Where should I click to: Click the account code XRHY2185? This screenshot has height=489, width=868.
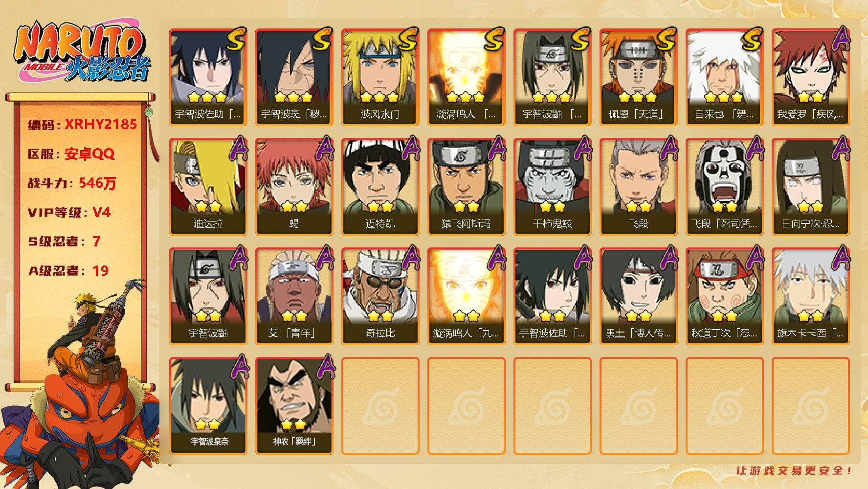101,124
